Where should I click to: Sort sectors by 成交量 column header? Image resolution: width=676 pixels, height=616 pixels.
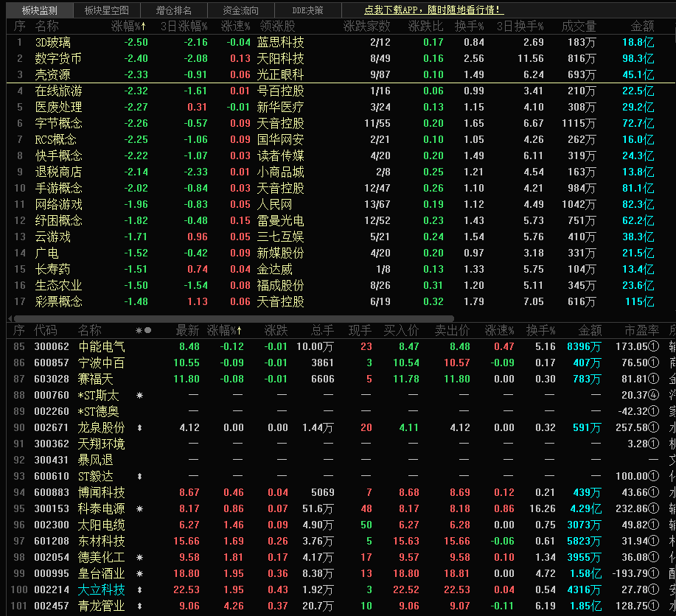coord(579,27)
